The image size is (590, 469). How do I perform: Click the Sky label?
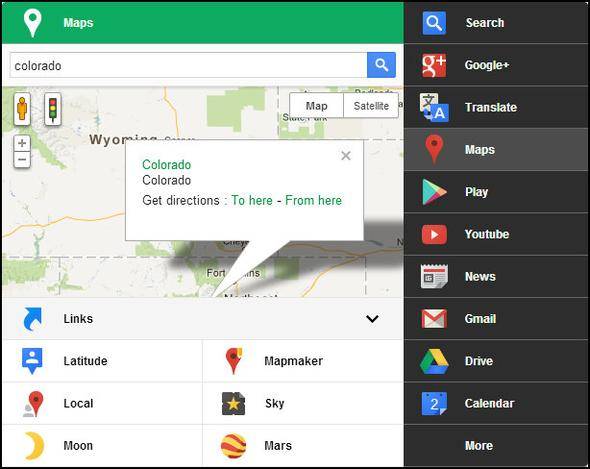click(274, 404)
